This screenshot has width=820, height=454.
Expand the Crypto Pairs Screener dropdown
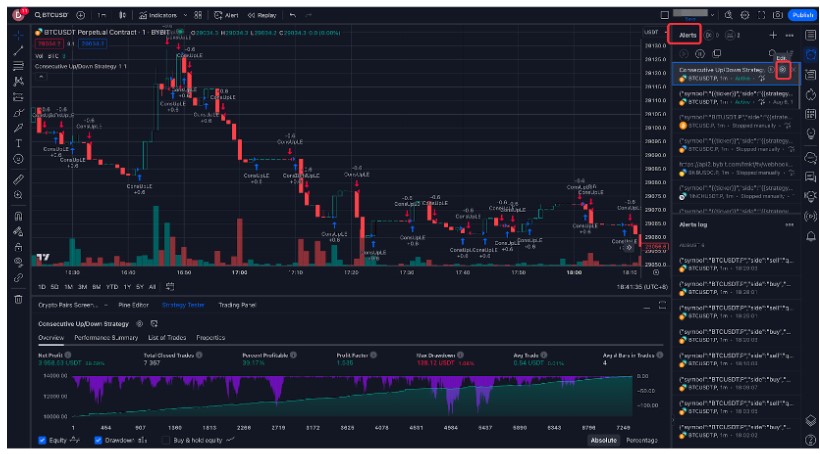click(106, 305)
